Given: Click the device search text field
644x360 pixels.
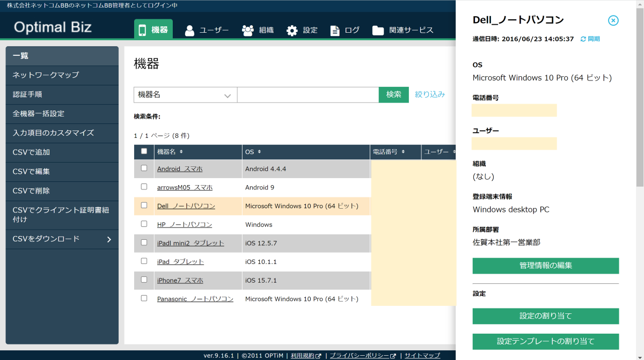Looking at the screenshot, I should click(308, 95).
